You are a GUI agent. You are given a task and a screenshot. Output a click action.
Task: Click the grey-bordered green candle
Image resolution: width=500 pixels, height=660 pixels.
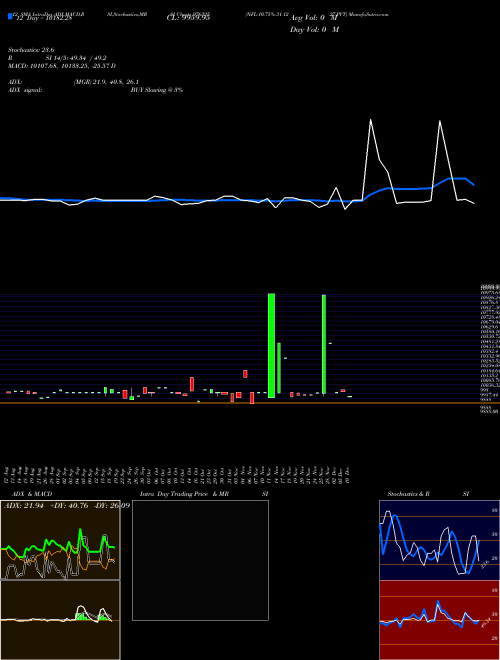[279, 368]
